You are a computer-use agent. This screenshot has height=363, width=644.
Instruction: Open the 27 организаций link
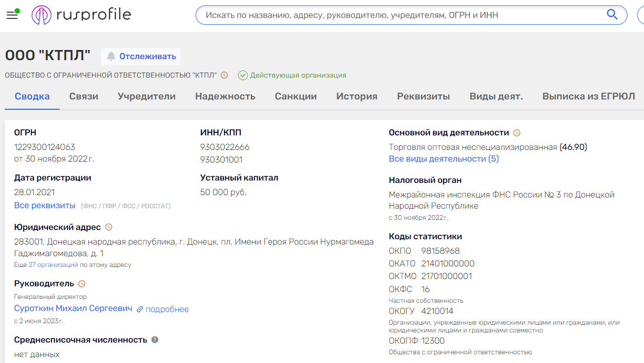click(53, 265)
